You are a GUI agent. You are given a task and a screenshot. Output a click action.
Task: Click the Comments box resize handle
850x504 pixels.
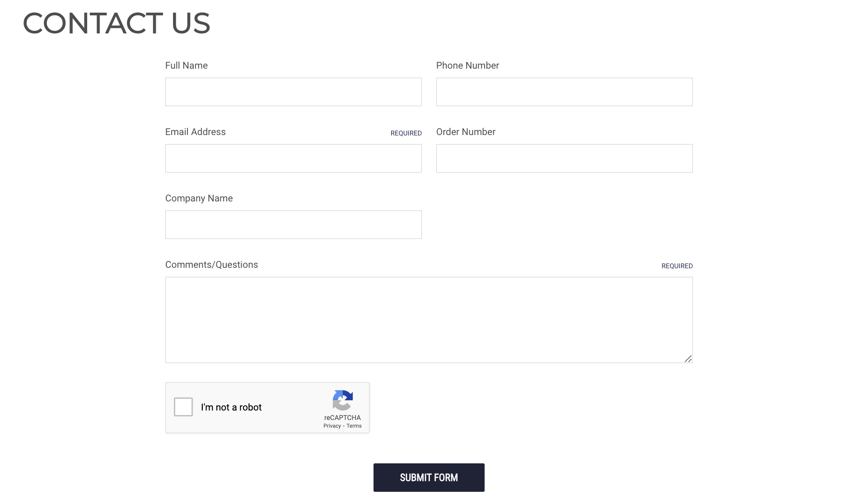688,359
